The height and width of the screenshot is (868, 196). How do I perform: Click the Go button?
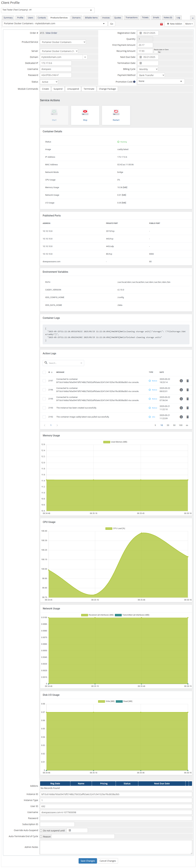coord(112,24)
